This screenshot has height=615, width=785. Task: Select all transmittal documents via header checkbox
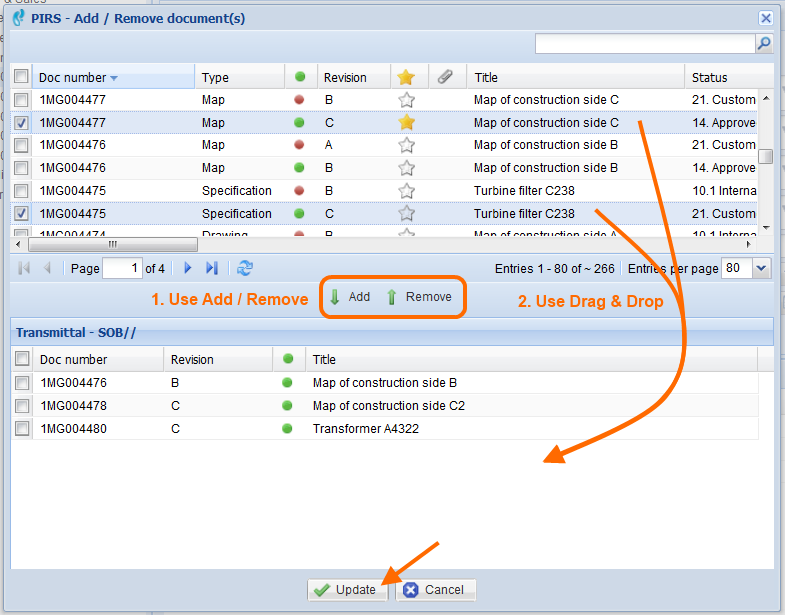click(21, 359)
